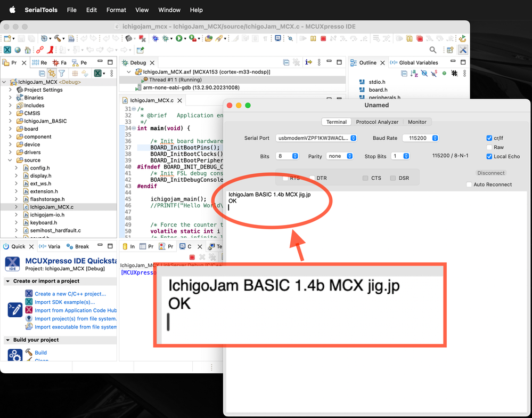Click the Import SDK example(s) link
The image size is (532, 418).
tap(65, 302)
